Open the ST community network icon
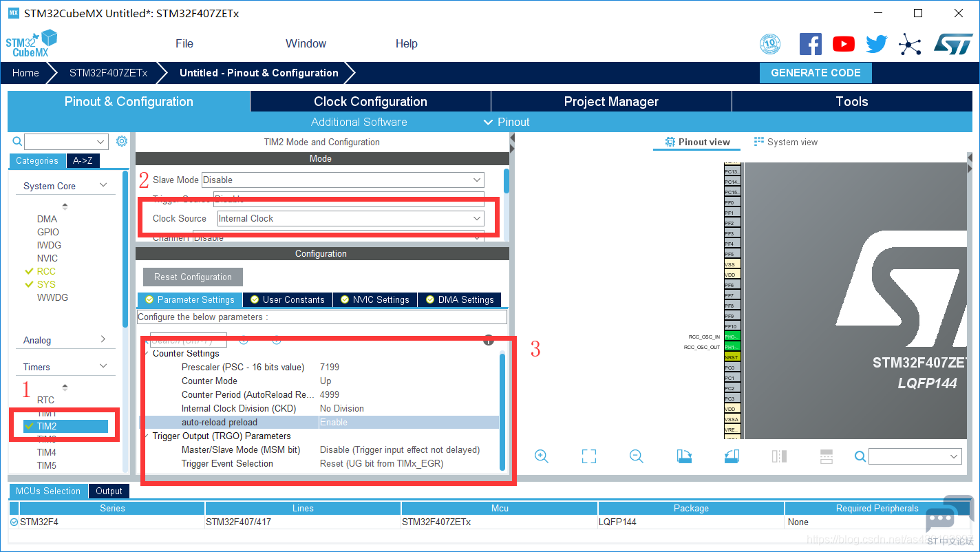The width and height of the screenshot is (980, 552). 910,45
